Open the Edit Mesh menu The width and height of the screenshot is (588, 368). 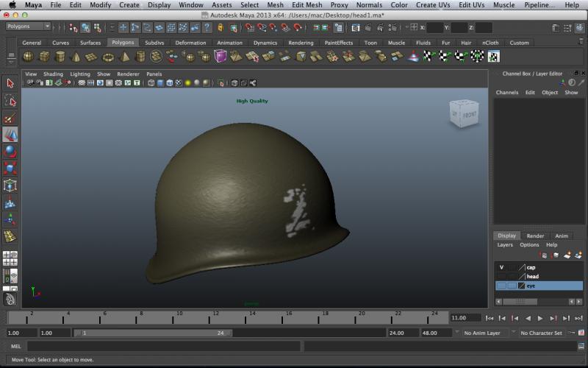[306, 4]
